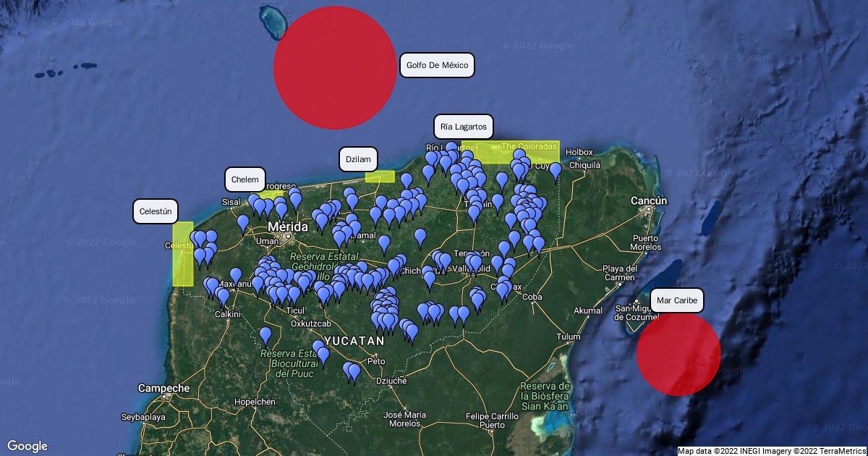Open the Ría Lagartos label

point(463,127)
